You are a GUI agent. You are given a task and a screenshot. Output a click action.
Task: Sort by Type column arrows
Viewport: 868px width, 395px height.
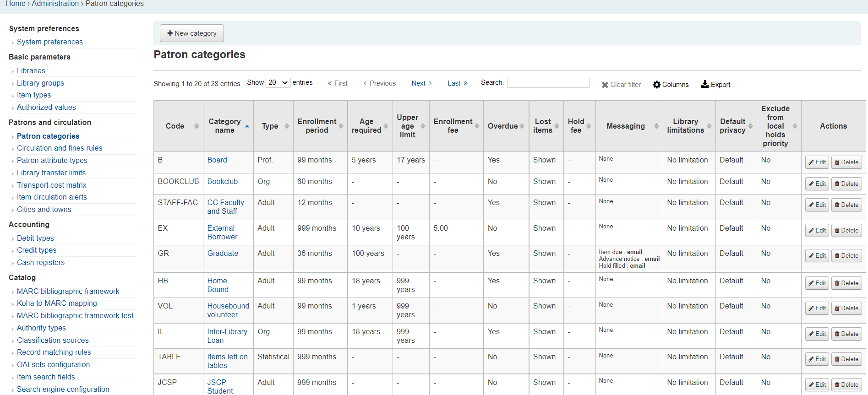(x=287, y=126)
